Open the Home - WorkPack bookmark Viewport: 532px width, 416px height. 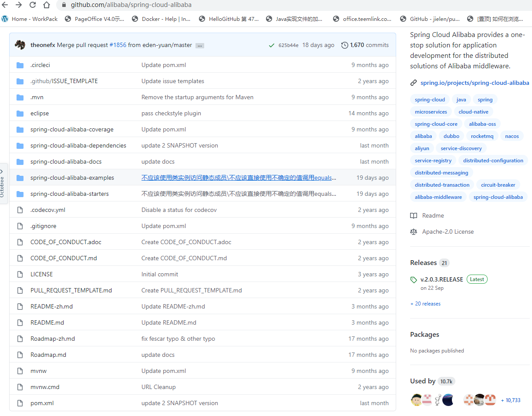(30, 19)
